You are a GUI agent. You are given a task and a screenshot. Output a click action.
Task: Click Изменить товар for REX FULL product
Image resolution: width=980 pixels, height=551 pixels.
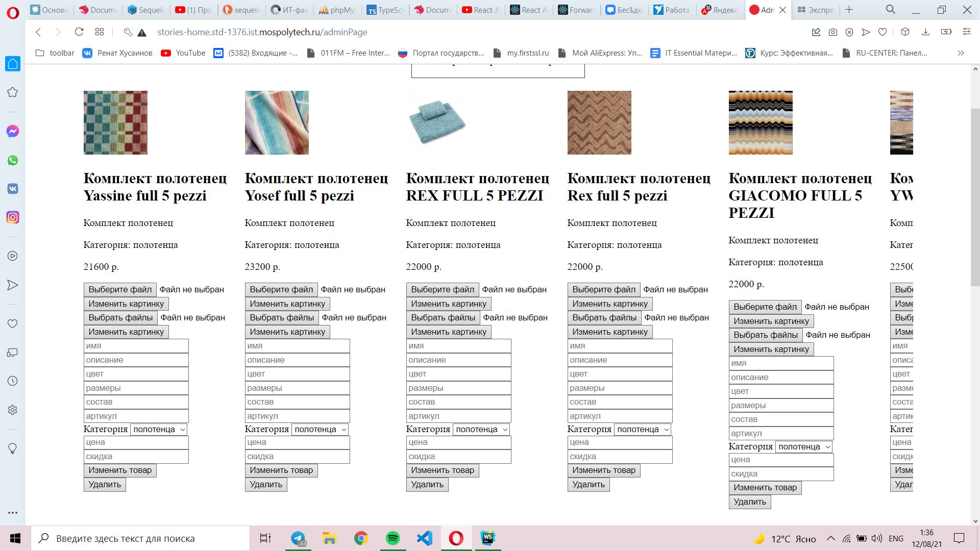tap(442, 470)
